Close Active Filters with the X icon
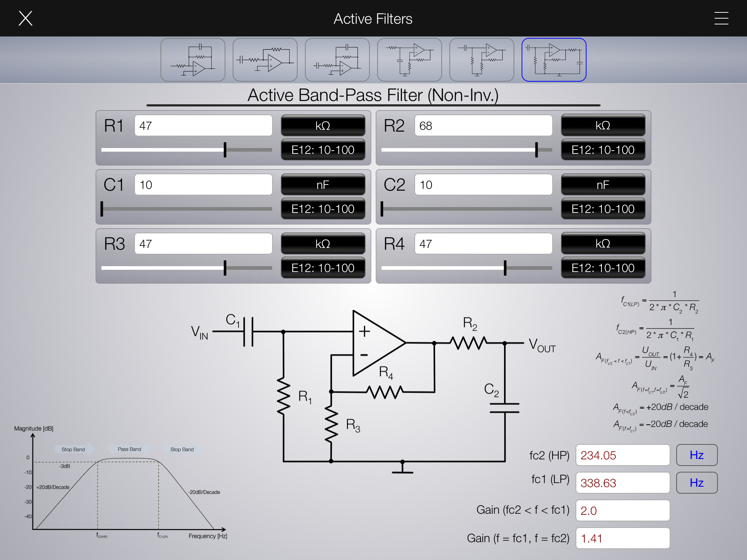Screen dimensions: 747x560 pyautogui.click(x=26, y=18)
